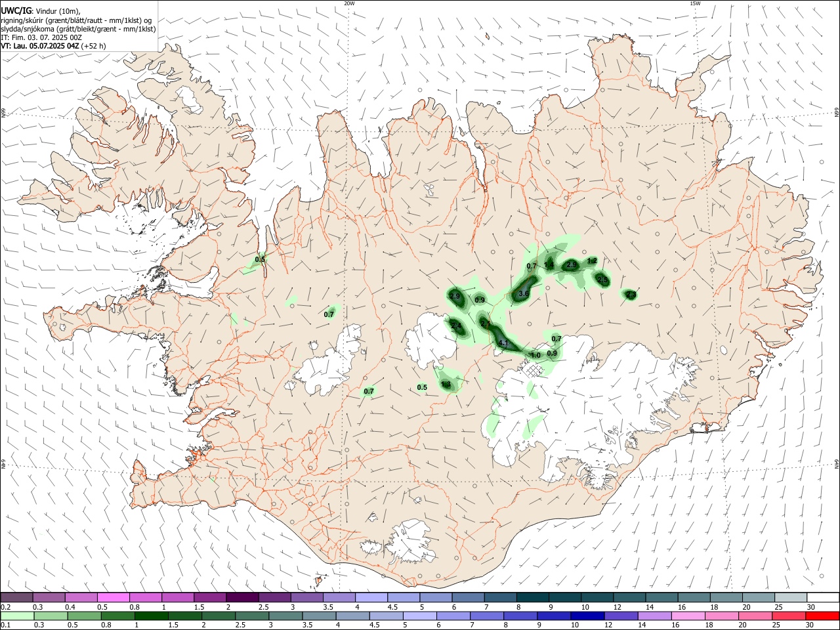The image size is (840, 630).
Task: Click the 1.2 precipitation value on the map
Action: pyautogui.click(x=592, y=261)
